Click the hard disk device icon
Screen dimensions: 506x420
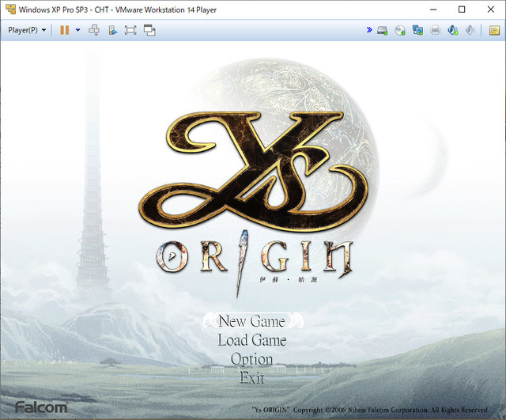[x=383, y=30]
